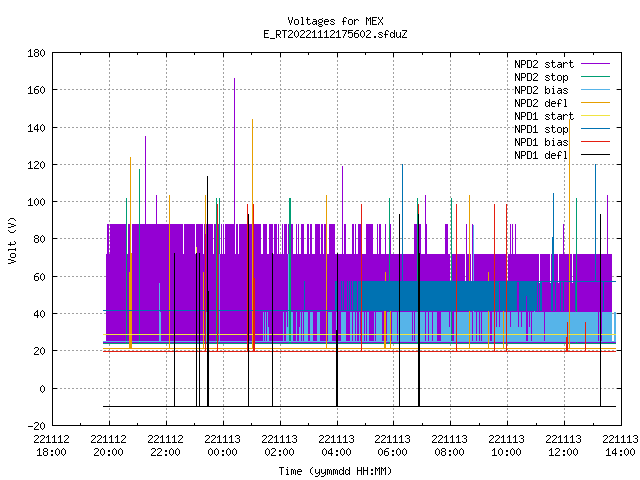This screenshot has width=640, height=480.
Task: Click the 40 y-axis tick label
Action: (x=39, y=314)
